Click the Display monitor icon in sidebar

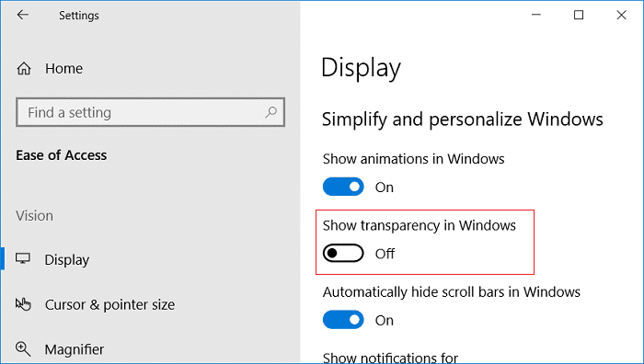coord(23,259)
